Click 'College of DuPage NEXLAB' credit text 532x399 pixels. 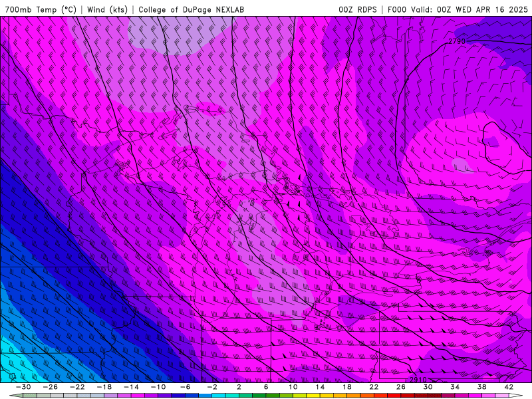(191, 9)
